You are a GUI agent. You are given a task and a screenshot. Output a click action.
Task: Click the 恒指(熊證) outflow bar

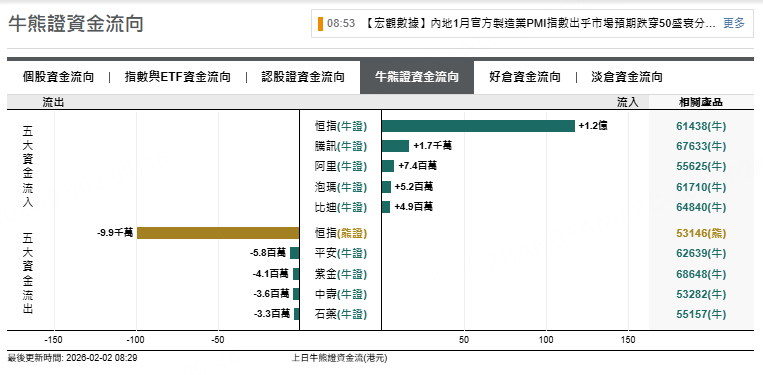(218, 233)
